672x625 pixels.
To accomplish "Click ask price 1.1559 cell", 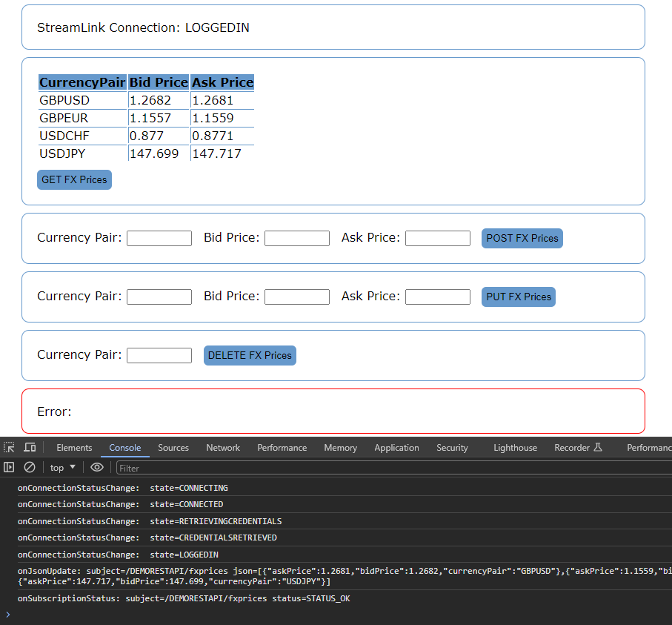I will pyautogui.click(x=222, y=118).
